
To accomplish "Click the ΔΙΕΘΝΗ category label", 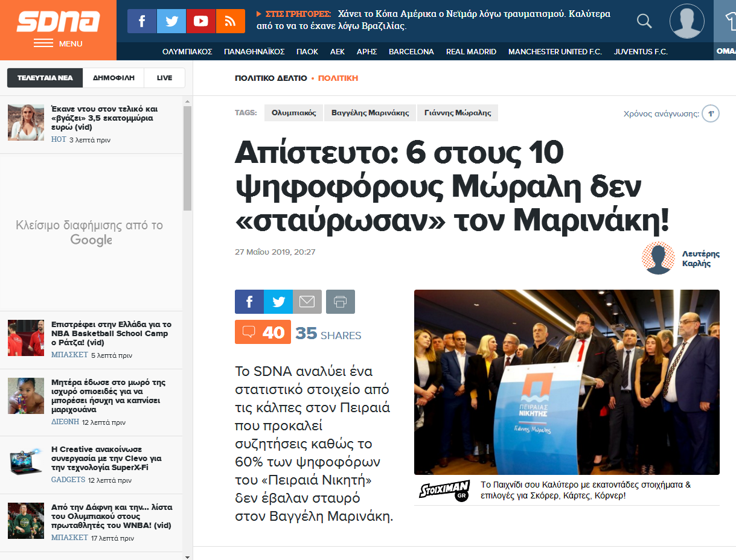I will [65, 422].
